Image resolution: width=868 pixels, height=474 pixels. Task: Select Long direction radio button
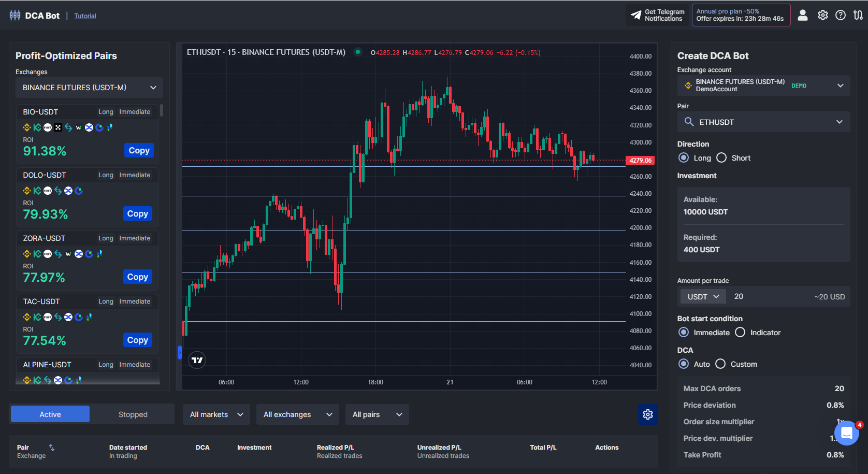point(684,158)
